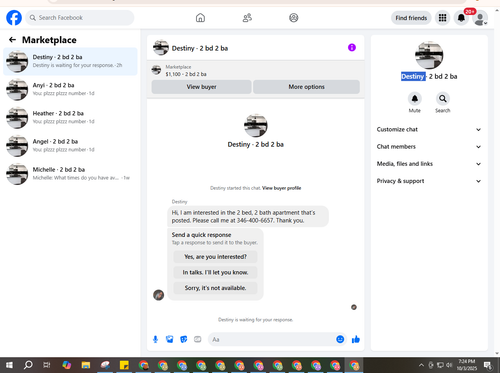Send quick response "Sorry, it's not available."
This screenshot has width=500, height=373.
click(215, 288)
